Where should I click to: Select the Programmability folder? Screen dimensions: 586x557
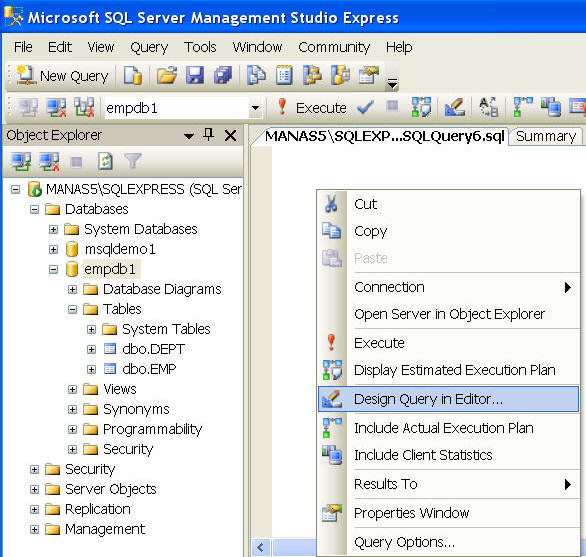click(x=152, y=429)
